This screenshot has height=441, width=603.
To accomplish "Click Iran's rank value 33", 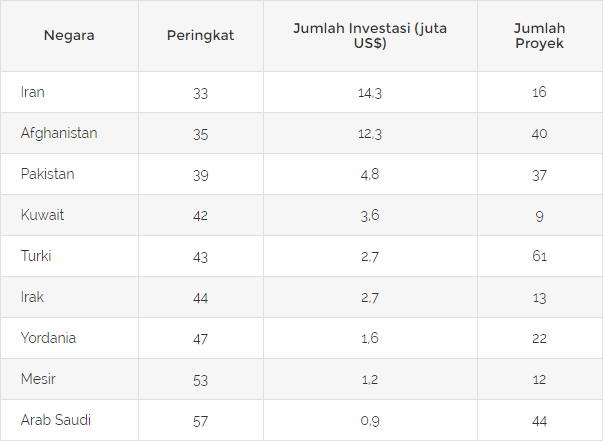I will tap(200, 93).
